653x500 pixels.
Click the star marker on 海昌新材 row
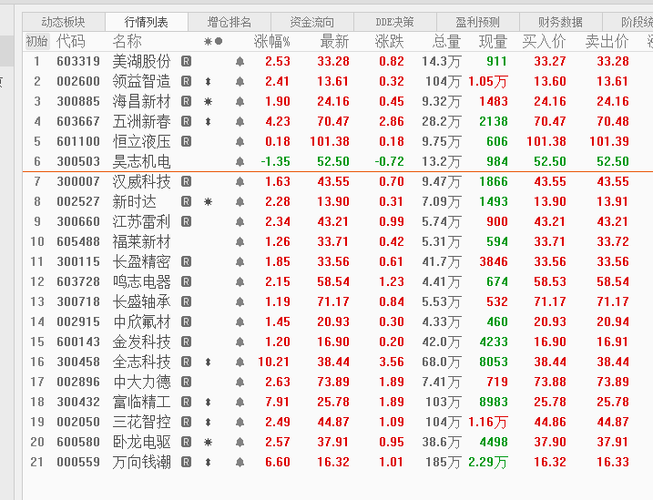[208, 102]
